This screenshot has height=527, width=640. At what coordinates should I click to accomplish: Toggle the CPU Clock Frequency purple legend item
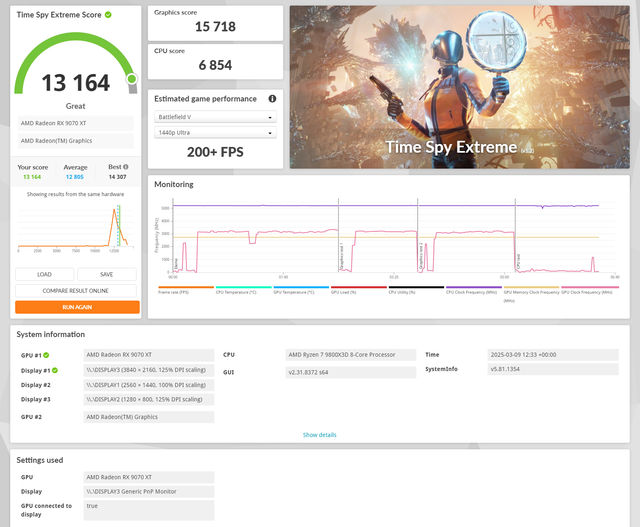tap(474, 290)
